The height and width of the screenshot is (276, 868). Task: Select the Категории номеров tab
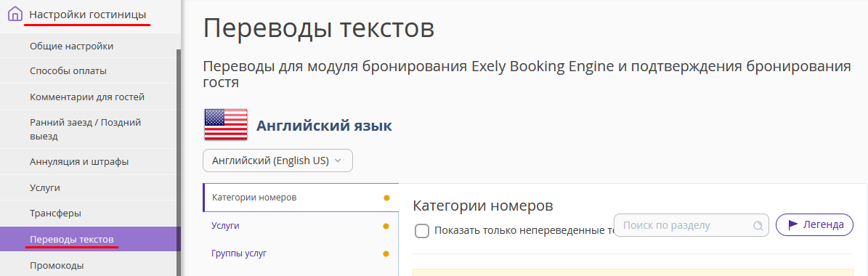301,198
